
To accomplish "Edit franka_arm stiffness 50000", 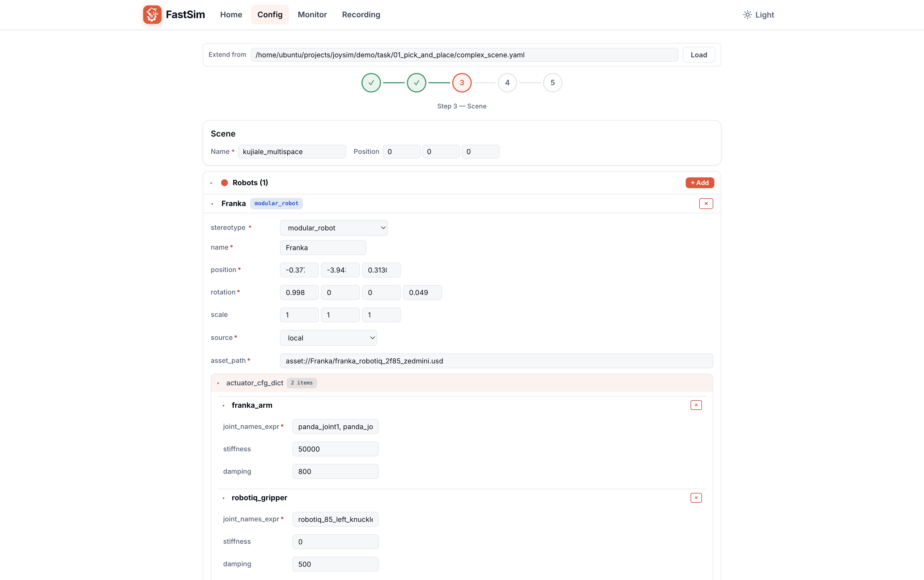I will [x=335, y=449].
